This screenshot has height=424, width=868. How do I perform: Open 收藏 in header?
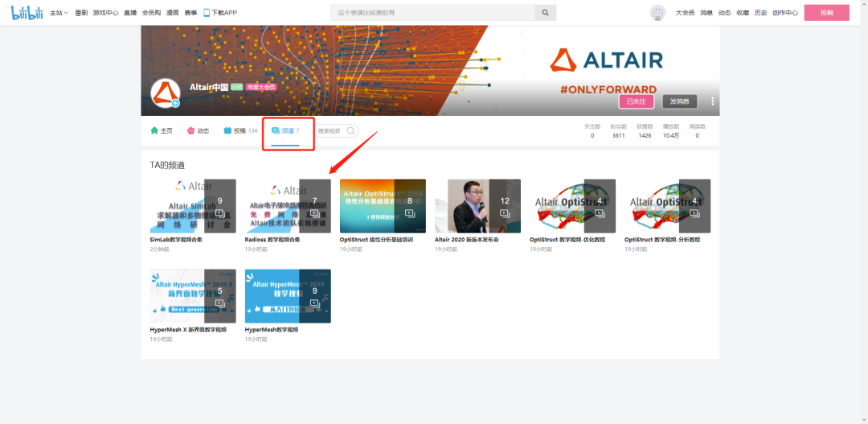743,13
